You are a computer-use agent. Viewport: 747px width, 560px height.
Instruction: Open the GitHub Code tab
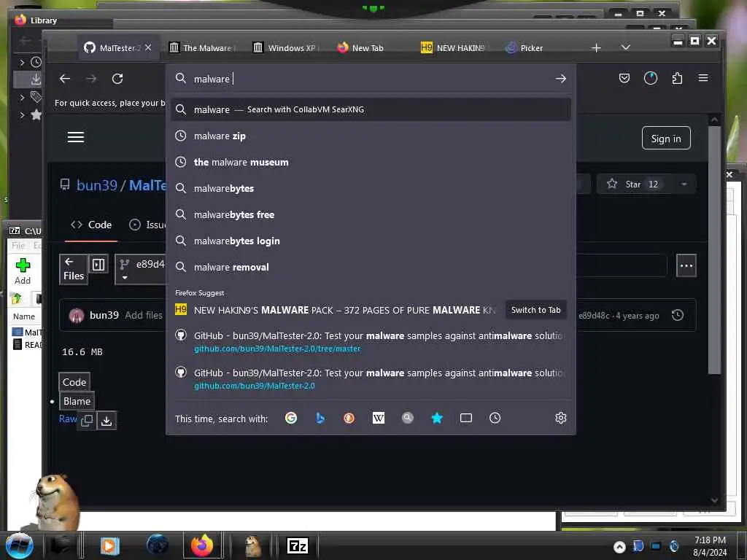click(91, 225)
